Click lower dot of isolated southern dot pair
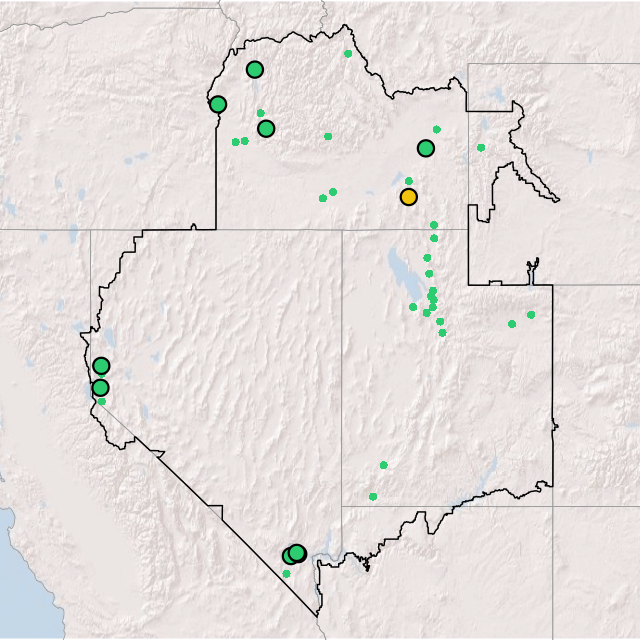Screen dimensions: 640x640 373,497
